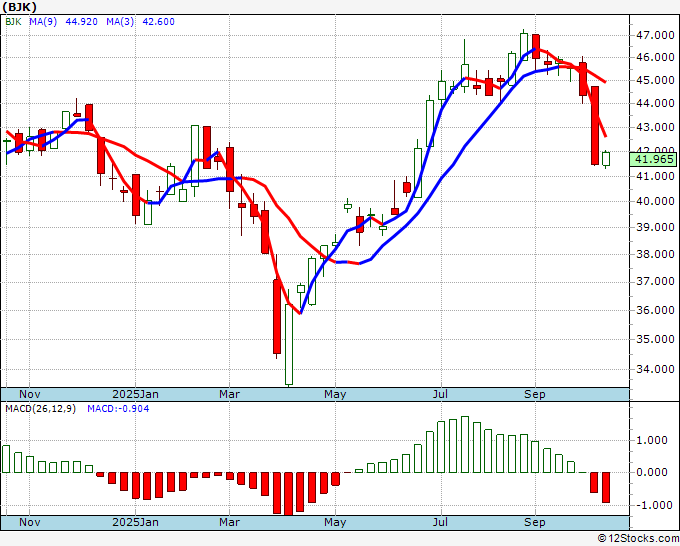680x546 pixels.
Task: Click the 37.000 price axis label
Action: point(655,282)
